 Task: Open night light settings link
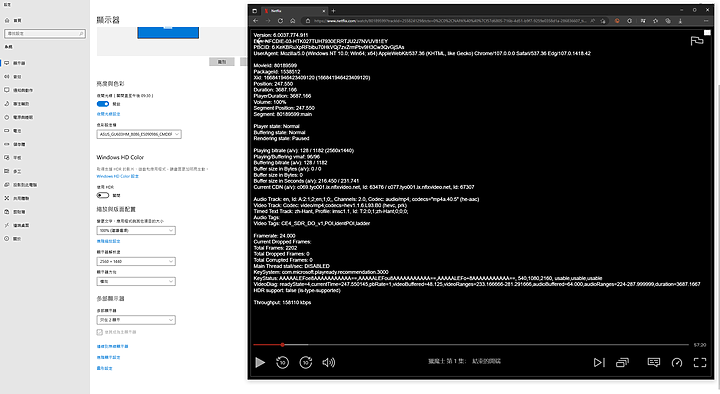[108, 114]
